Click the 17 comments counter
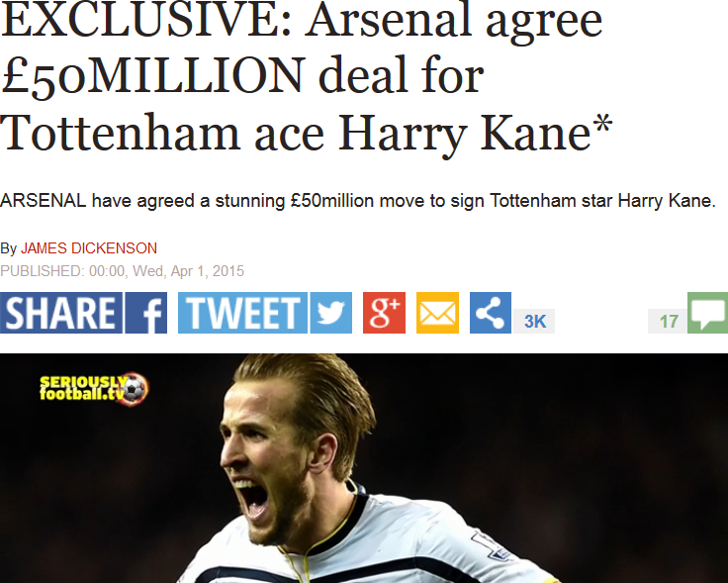The image size is (728, 583). 668,321
